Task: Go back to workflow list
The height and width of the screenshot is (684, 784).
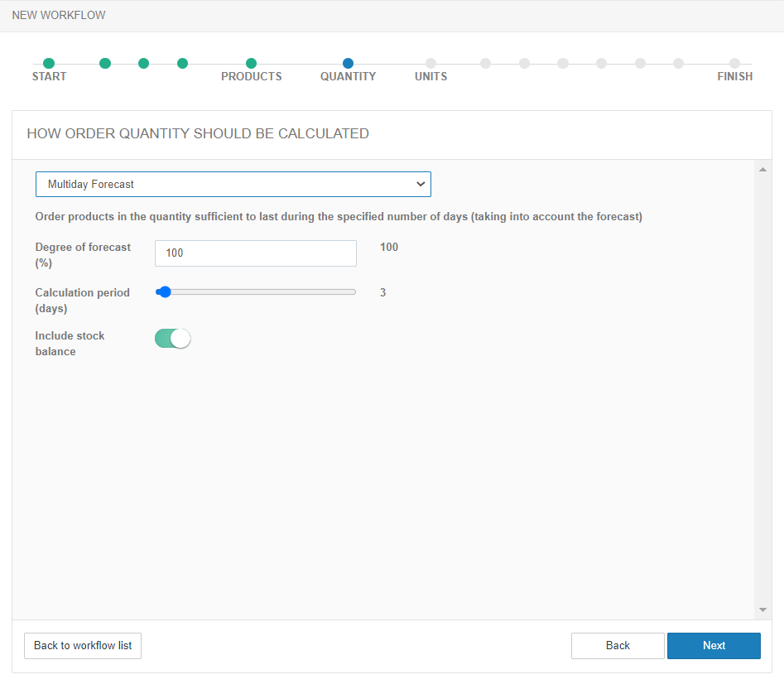Action: pyautogui.click(x=83, y=646)
